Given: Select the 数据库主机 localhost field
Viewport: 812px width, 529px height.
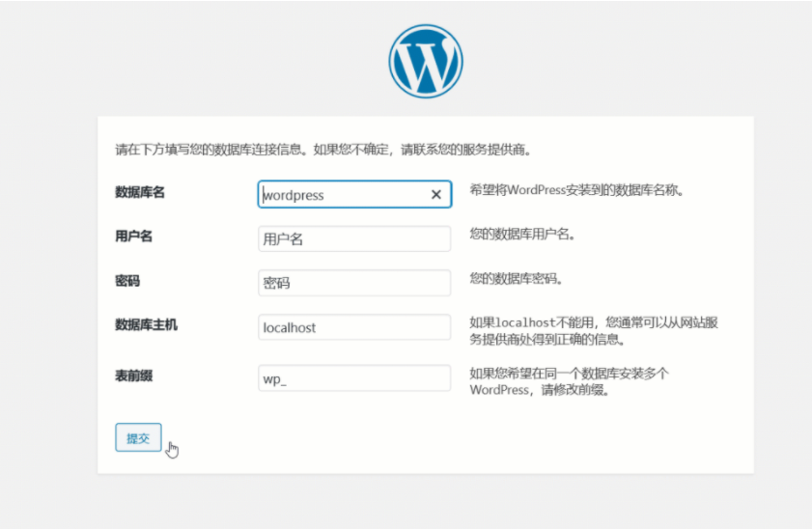Looking at the screenshot, I should [x=354, y=327].
